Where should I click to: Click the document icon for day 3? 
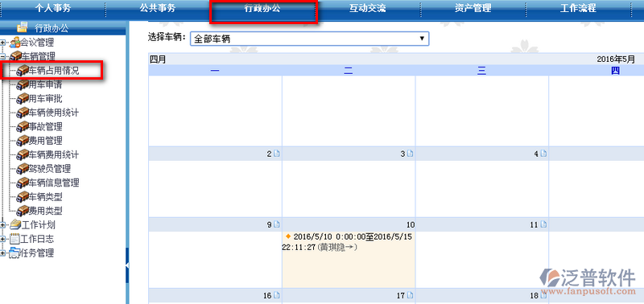click(x=410, y=154)
